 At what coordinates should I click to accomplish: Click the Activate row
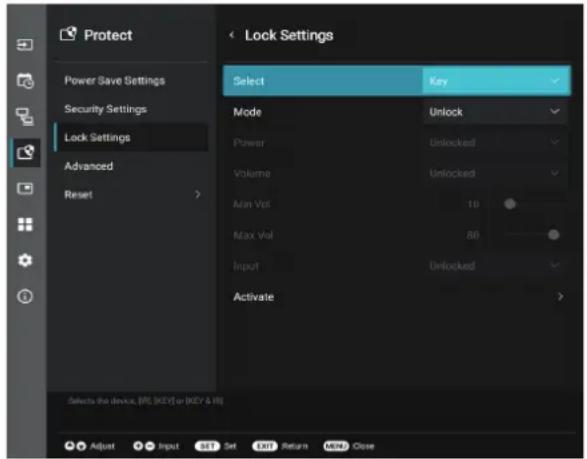(398, 297)
